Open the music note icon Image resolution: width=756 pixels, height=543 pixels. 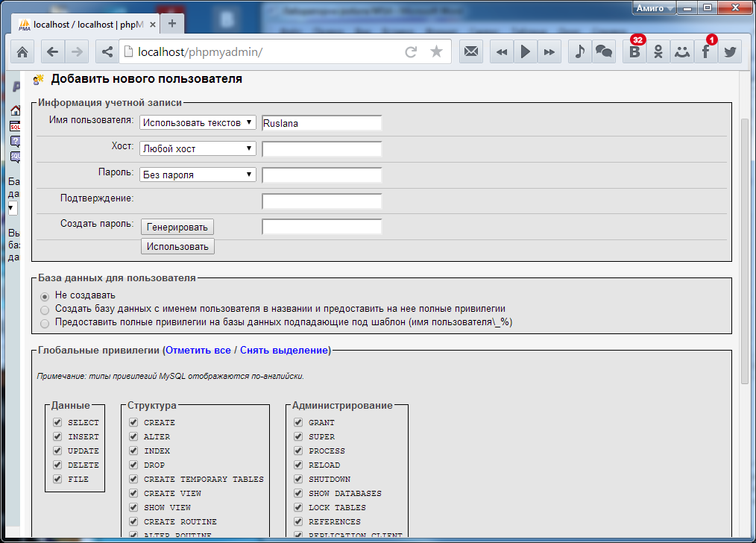click(579, 52)
